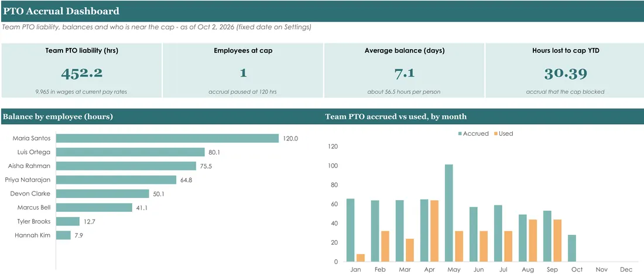
Task: Click the Tyler Brooks name label
Action: click(x=35, y=221)
